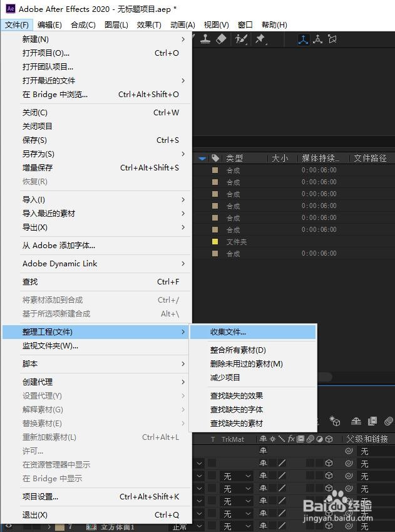Click the Quality switch column header icon

click(282, 439)
